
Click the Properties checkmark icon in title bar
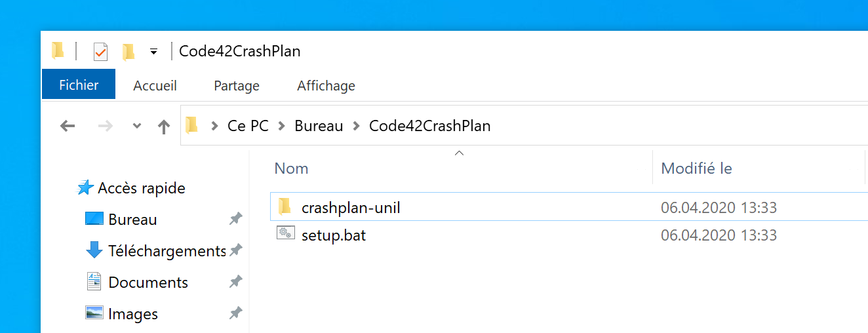tap(100, 51)
